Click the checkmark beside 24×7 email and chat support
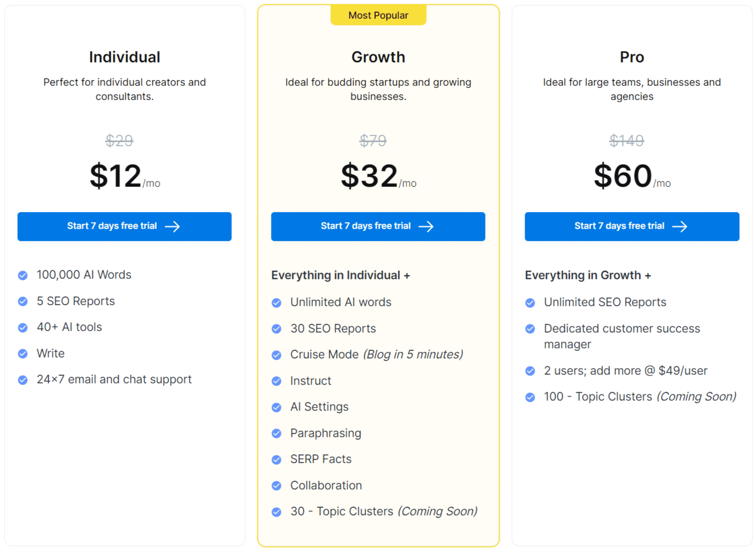Image resolution: width=756 pixels, height=551 pixels. coord(23,379)
